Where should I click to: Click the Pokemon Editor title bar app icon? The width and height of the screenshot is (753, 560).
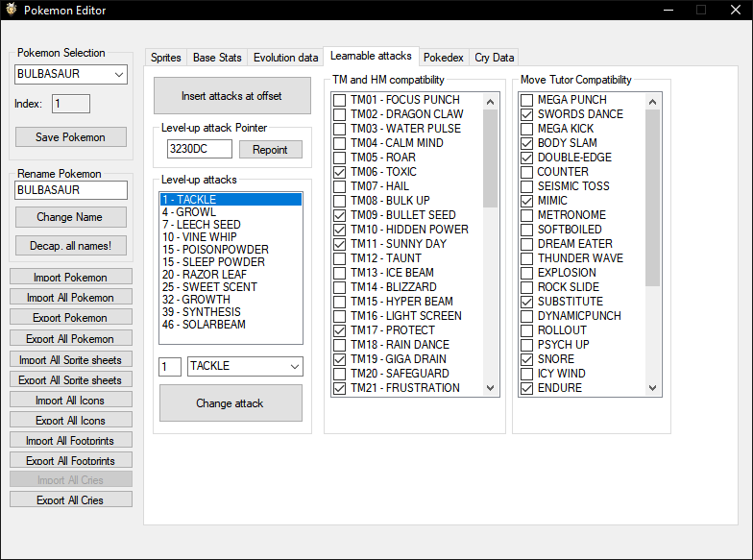(x=11, y=11)
